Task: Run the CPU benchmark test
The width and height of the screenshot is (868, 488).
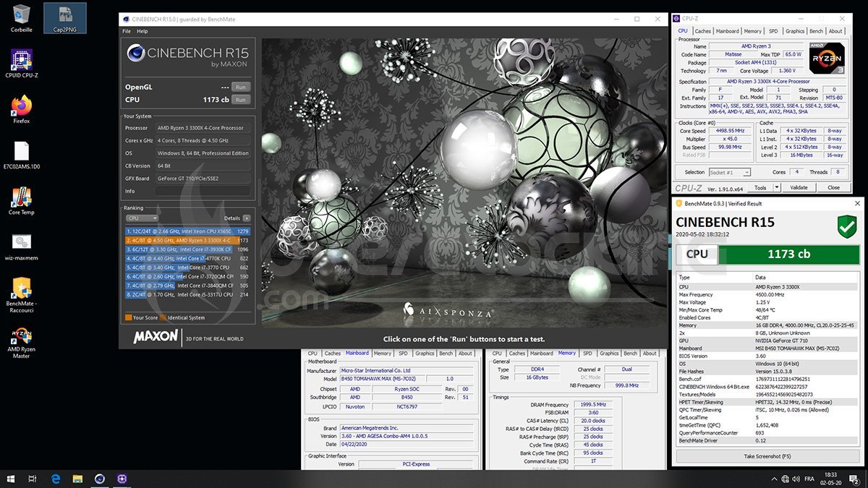Action: point(241,100)
